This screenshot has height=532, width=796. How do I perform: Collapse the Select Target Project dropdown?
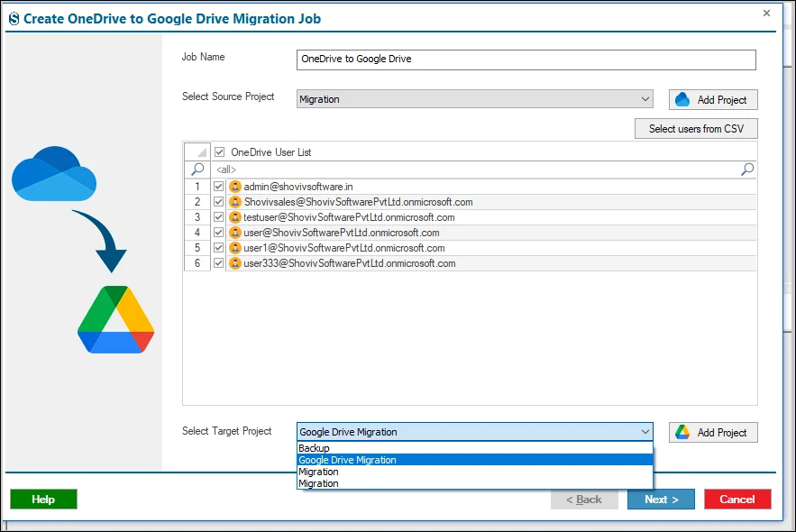(x=645, y=432)
